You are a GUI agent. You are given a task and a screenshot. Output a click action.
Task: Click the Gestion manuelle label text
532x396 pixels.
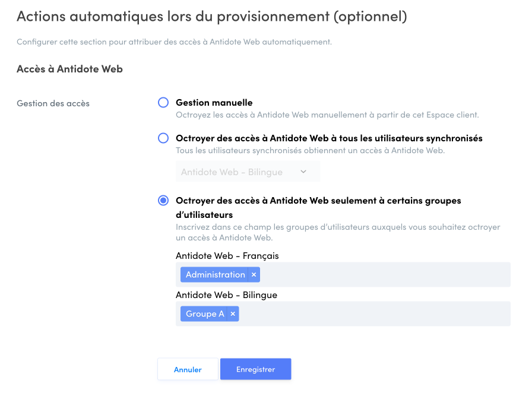(x=214, y=103)
